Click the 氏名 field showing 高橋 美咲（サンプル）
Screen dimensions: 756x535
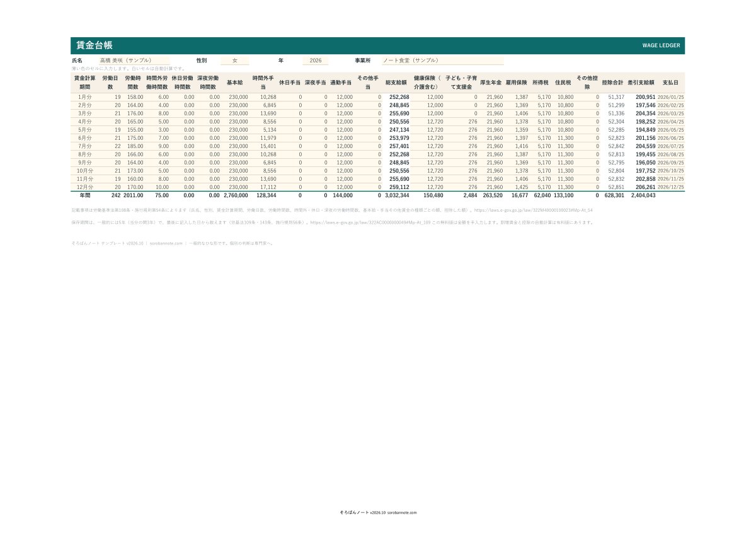click(x=134, y=60)
